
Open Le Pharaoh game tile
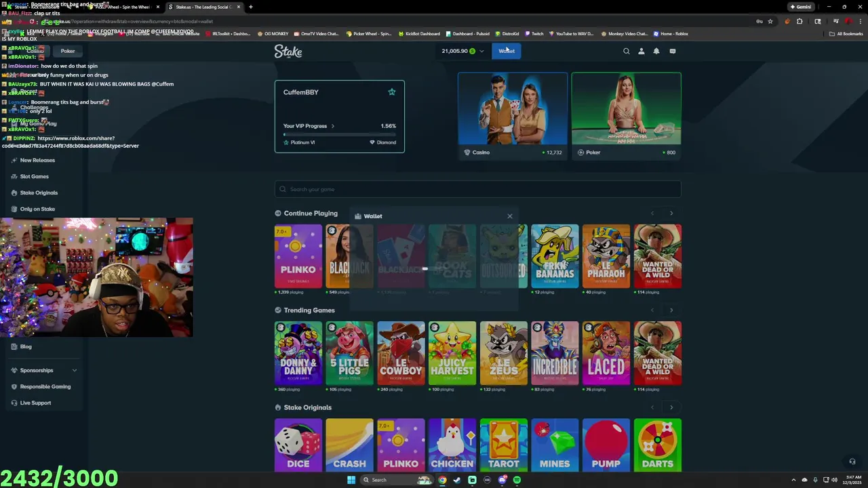(x=606, y=256)
